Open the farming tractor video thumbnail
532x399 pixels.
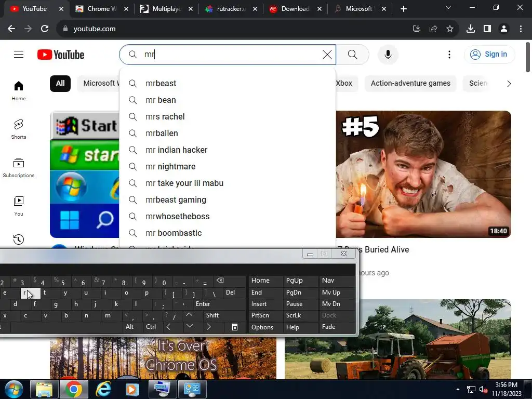coord(398,339)
